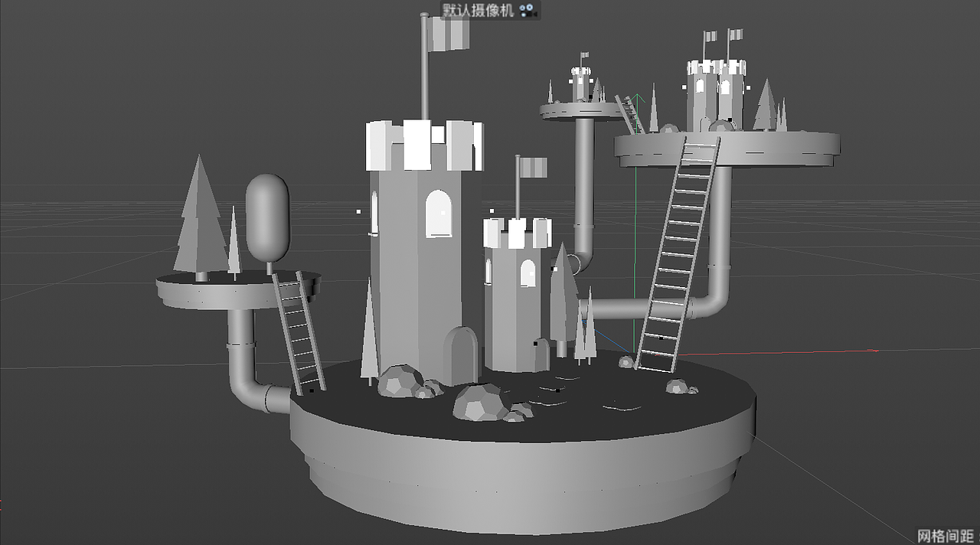
Task: Select the tall ladder leaning on right platform
Action: click(678, 254)
